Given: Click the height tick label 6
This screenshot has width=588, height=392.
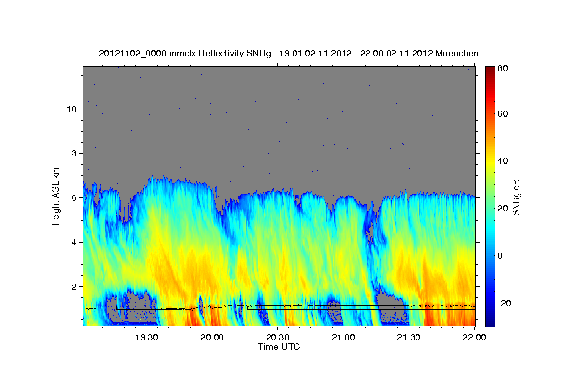Looking at the screenshot, I should point(75,197).
